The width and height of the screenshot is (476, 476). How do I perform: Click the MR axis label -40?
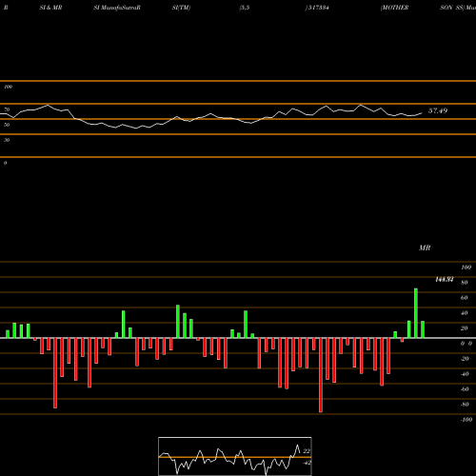pyautogui.click(x=465, y=374)
